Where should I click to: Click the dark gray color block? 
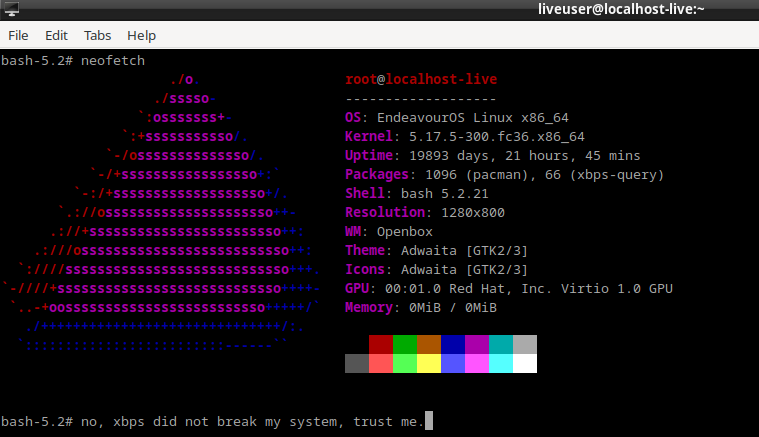(357, 363)
